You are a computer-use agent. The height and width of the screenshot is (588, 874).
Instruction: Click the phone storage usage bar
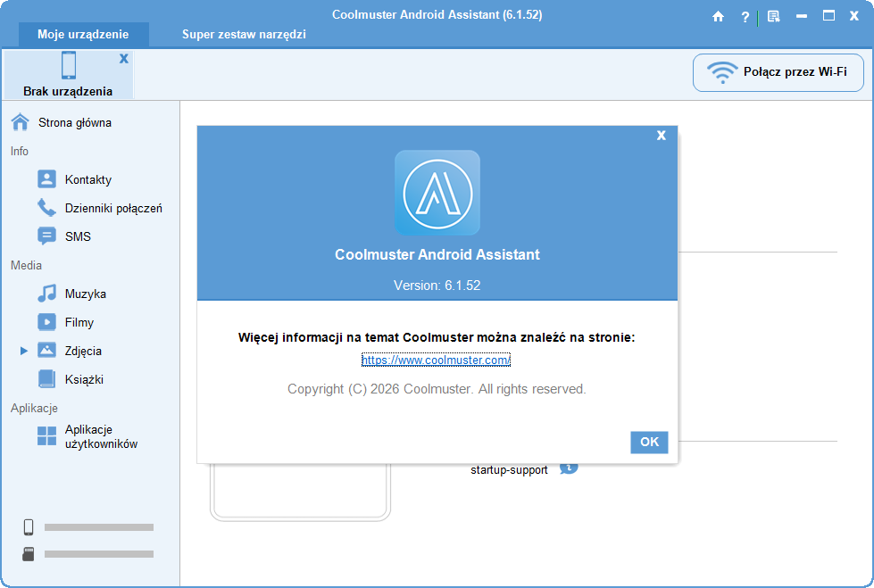[x=99, y=527]
